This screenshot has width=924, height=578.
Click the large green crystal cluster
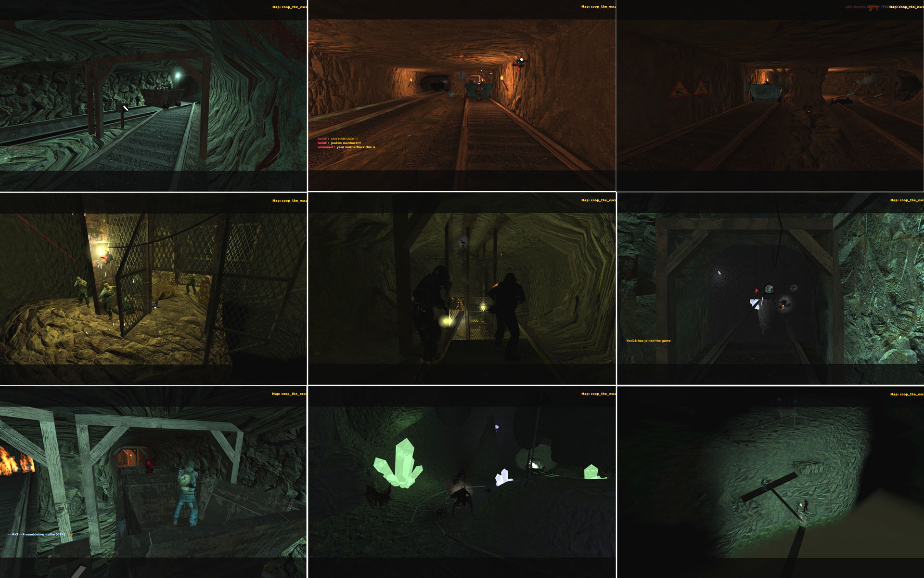click(x=398, y=463)
